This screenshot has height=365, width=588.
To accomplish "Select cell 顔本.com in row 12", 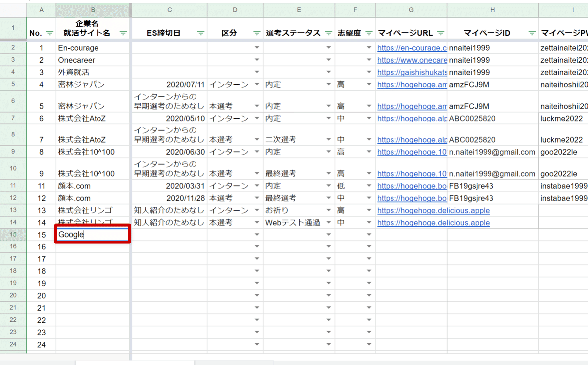I will click(93, 198).
